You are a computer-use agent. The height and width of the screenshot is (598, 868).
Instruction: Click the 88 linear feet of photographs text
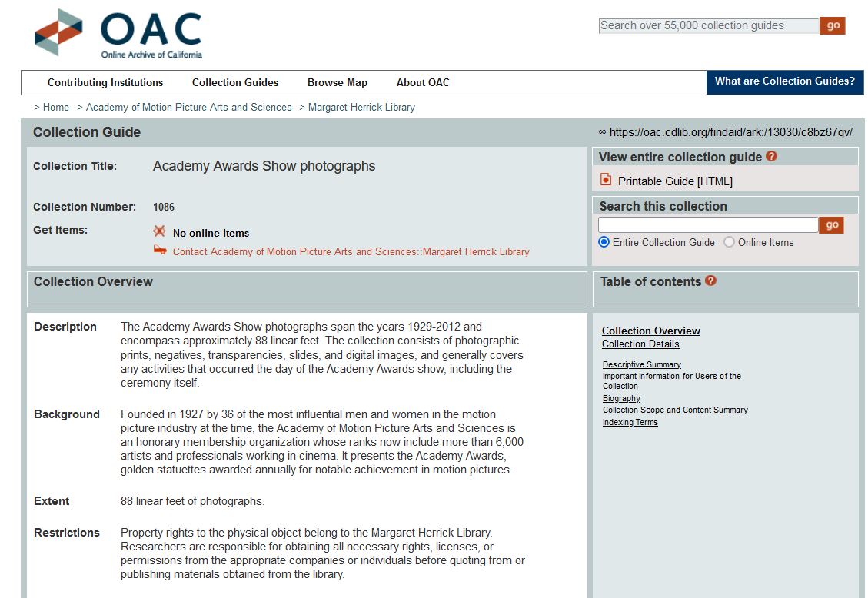point(193,501)
